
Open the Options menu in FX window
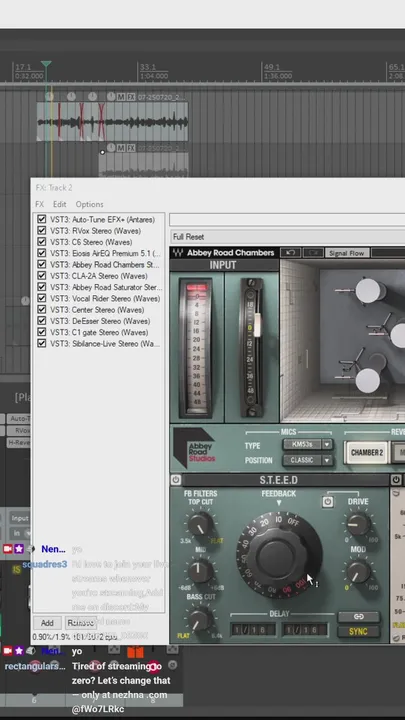90,204
